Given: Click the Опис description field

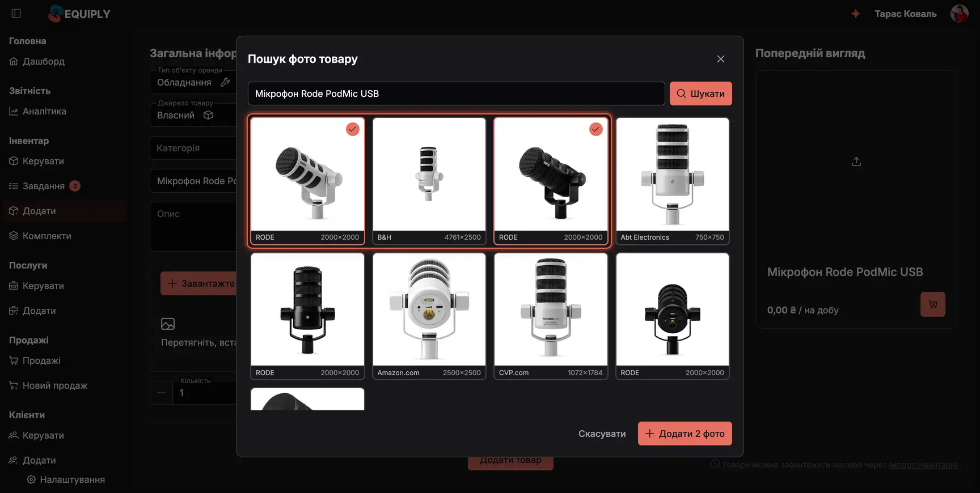Looking at the screenshot, I should [x=193, y=226].
